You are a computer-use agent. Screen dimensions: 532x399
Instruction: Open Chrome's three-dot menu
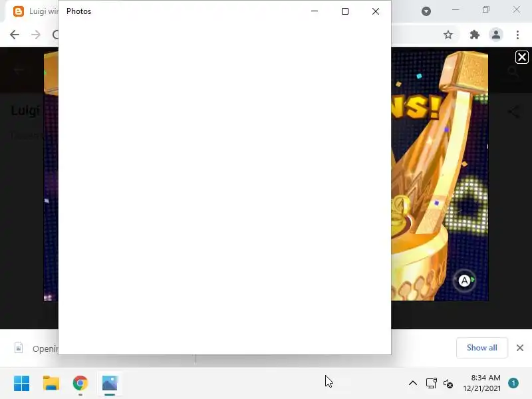coord(517,35)
